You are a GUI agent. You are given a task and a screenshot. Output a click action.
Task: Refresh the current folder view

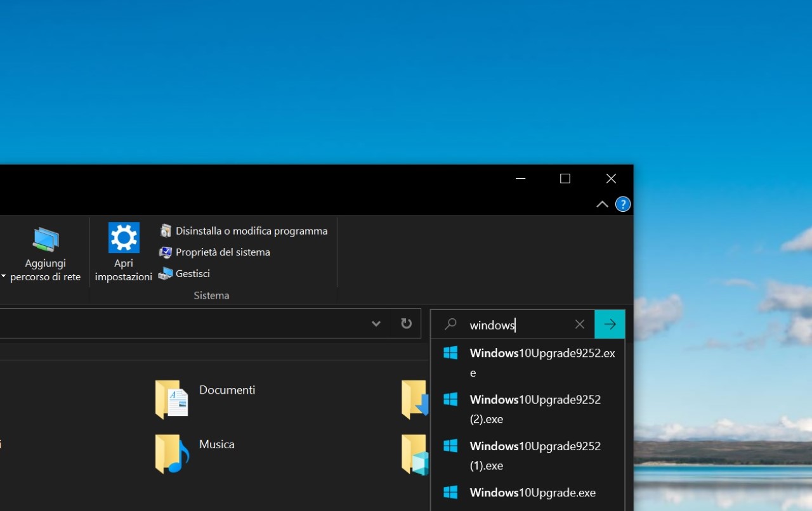click(406, 324)
